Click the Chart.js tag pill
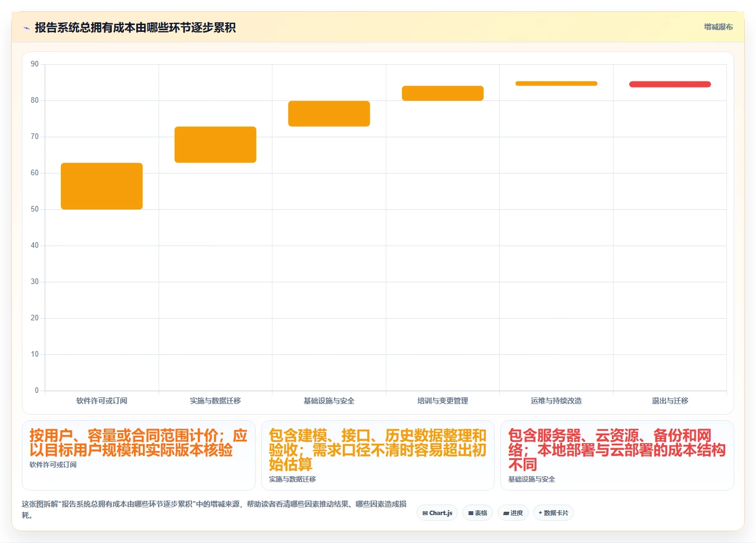Screen dimensions: 756x543 click(437, 513)
